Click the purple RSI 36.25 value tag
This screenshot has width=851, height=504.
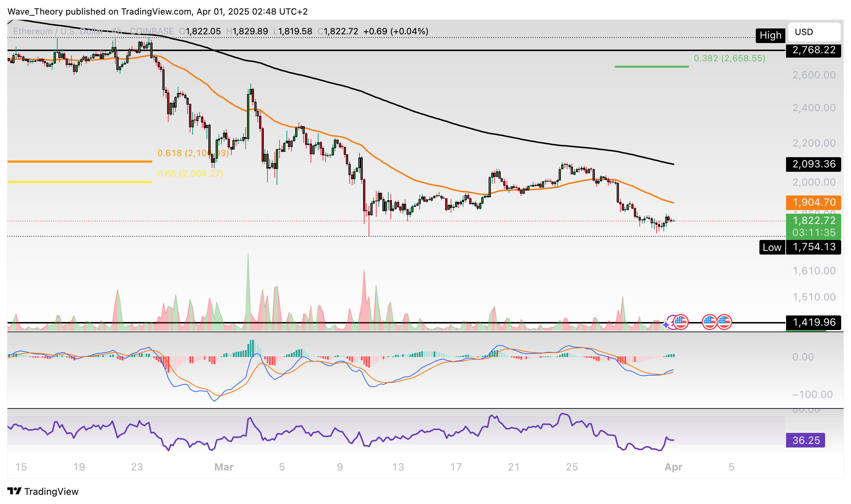click(805, 440)
